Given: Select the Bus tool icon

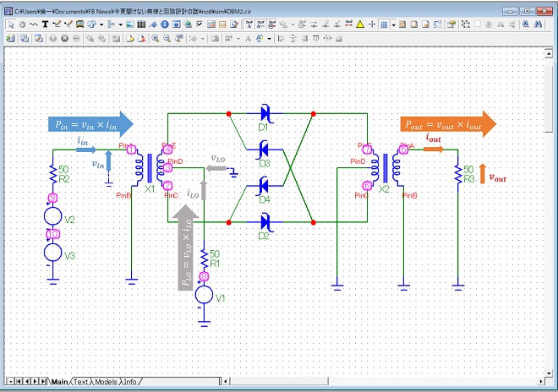Looking at the screenshot, I should point(79,24).
